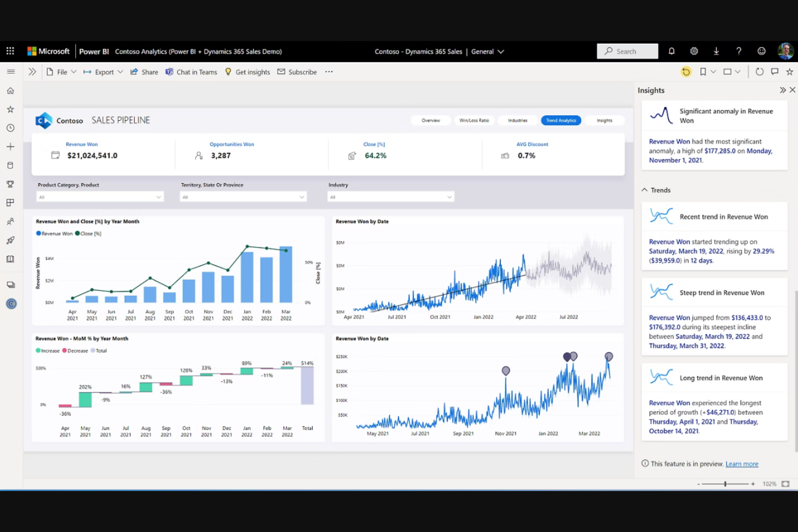The width and height of the screenshot is (798, 532).
Task: Click reset to default yellow undo icon
Action: click(686, 72)
